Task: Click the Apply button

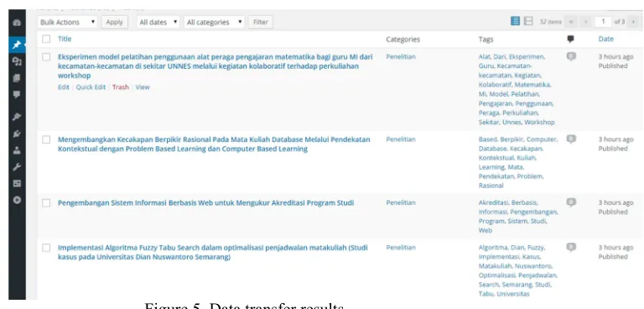Action: pyautogui.click(x=115, y=22)
